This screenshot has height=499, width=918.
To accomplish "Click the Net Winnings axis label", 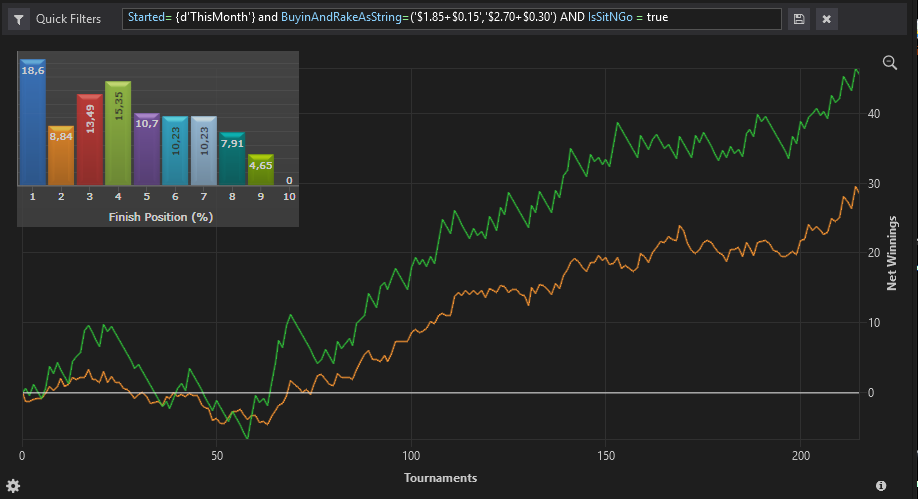I will click(892, 253).
